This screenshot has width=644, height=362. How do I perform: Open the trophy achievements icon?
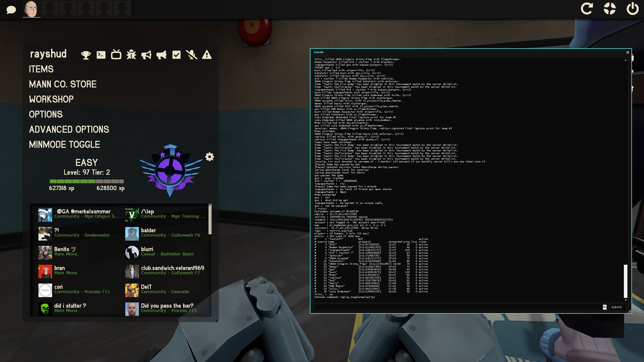[86, 55]
